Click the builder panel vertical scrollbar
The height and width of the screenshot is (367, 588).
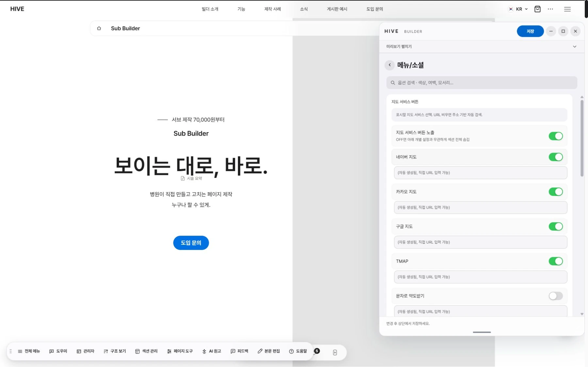[x=582, y=138]
